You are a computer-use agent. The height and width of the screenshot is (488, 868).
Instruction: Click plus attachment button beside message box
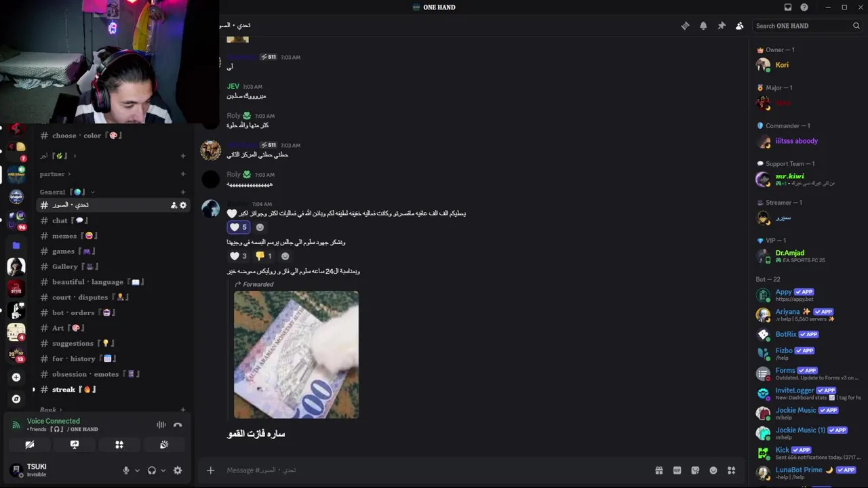(x=210, y=470)
